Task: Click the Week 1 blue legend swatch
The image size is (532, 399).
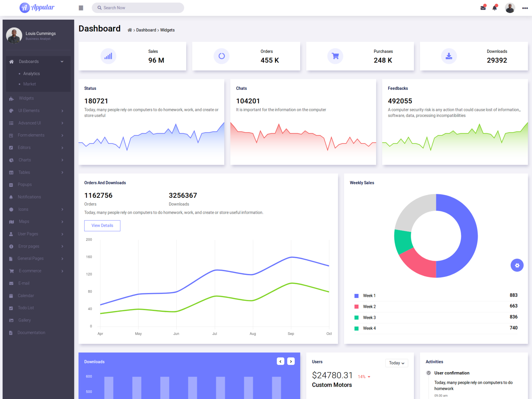Action: (x=356, y=296)
